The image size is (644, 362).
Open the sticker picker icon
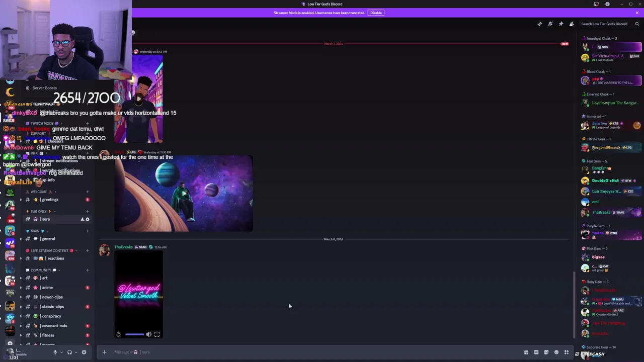546,352
